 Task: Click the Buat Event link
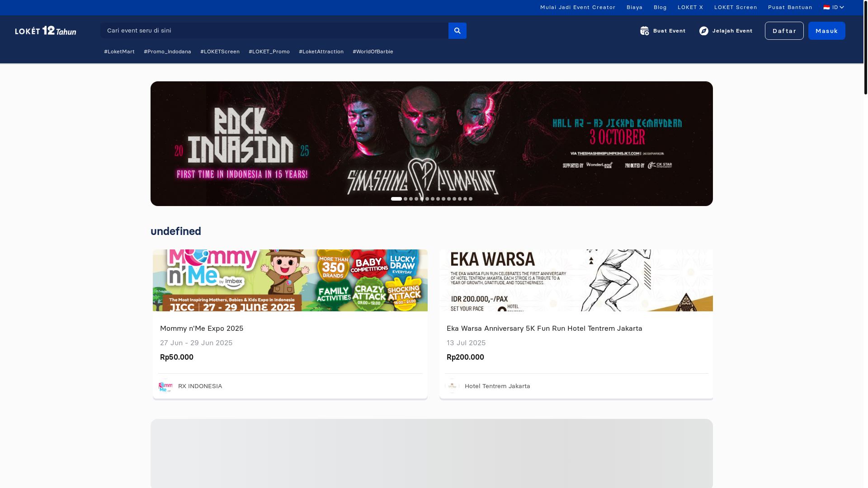tap(670, 31)
